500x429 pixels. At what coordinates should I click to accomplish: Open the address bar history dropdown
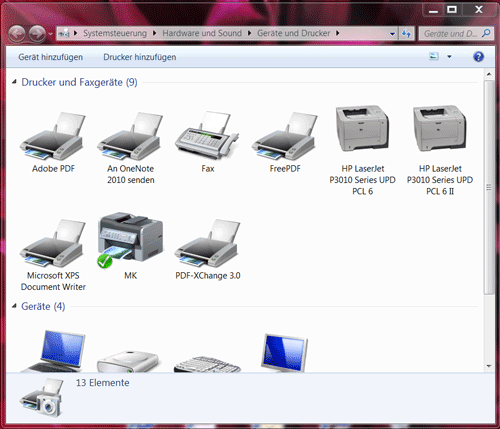[x=392, y=34]
